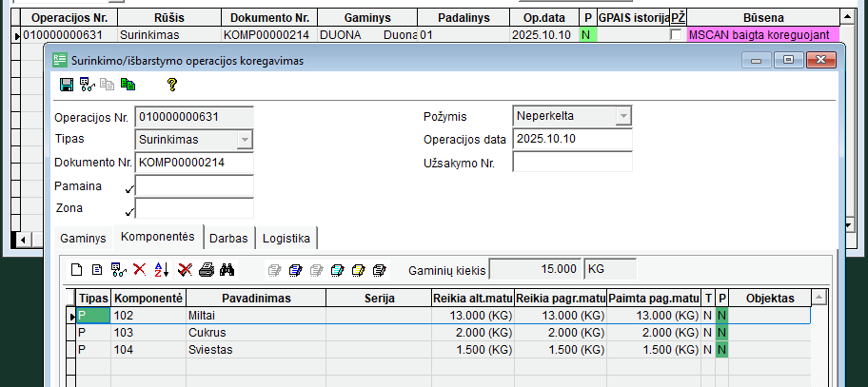Click the Pavadinimas column header

[256, 299]
